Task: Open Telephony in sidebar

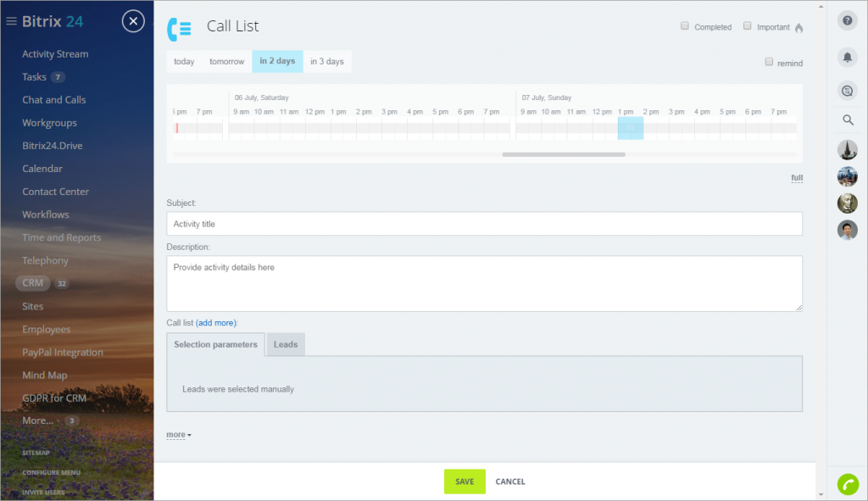Action: [46, 260]
